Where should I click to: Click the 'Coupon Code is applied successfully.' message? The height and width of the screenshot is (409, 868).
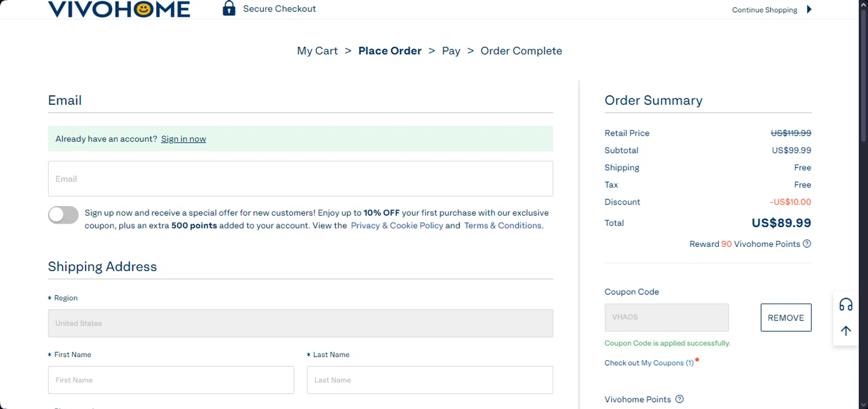(667, 343)
